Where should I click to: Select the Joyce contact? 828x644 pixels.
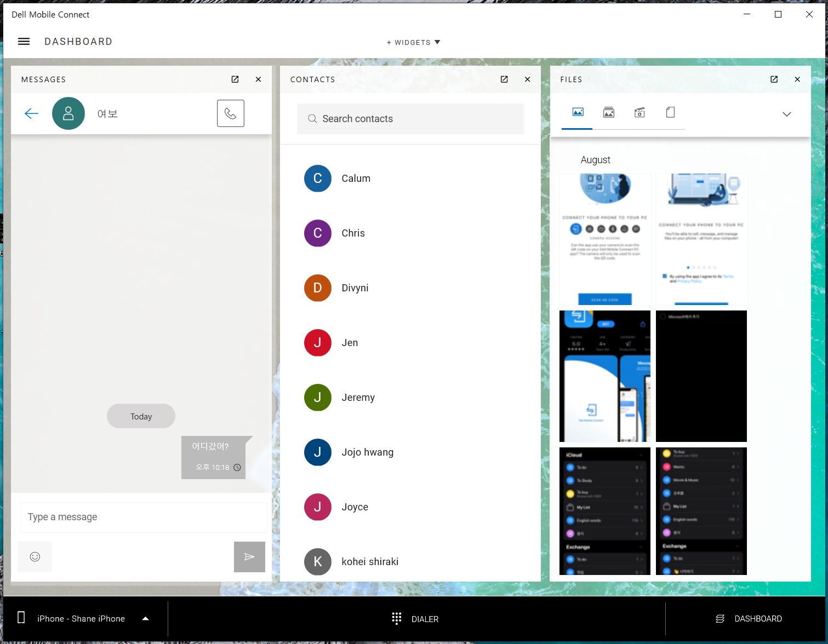click(410, 507)
